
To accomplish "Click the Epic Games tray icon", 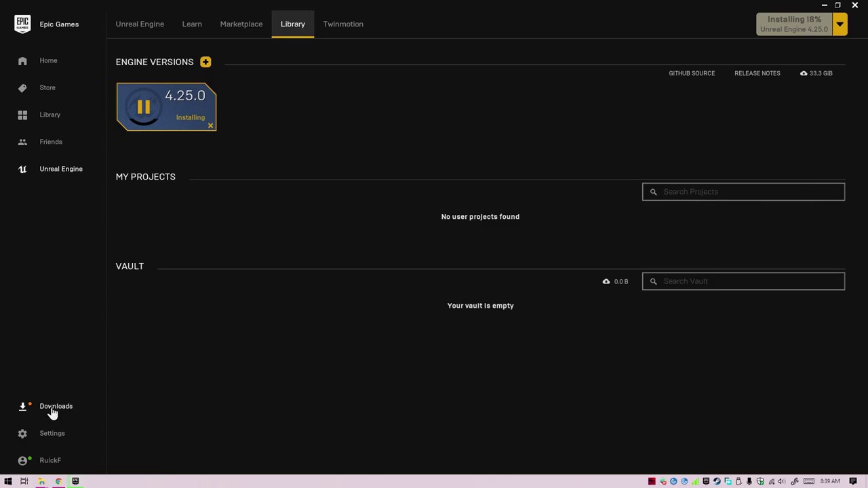I will pyautogui.click(x=706, y=481).
